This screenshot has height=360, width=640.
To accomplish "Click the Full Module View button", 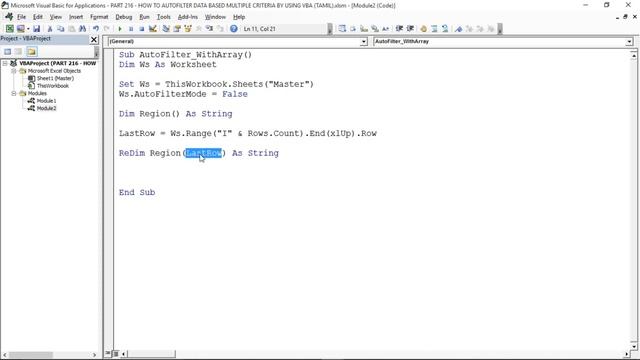I will coord(116,353).
